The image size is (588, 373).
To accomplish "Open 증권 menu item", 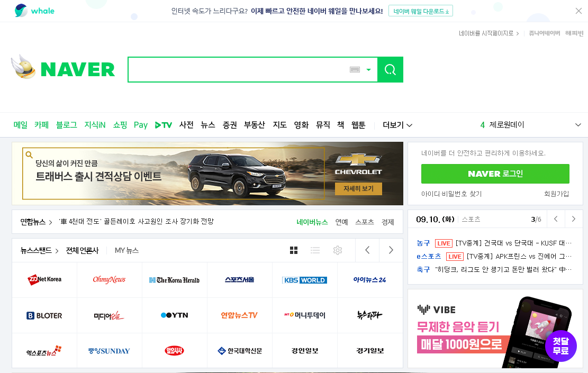I will 230,125.
